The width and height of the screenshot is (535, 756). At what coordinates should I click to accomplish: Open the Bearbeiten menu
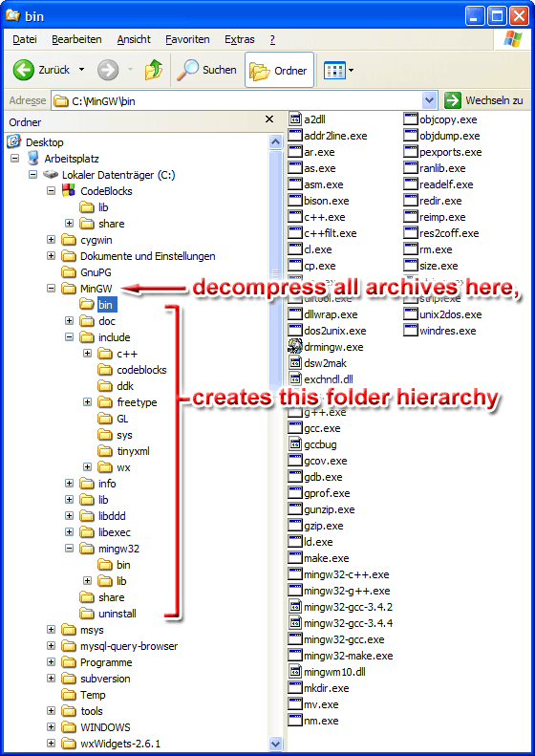[x=76, y=39]
